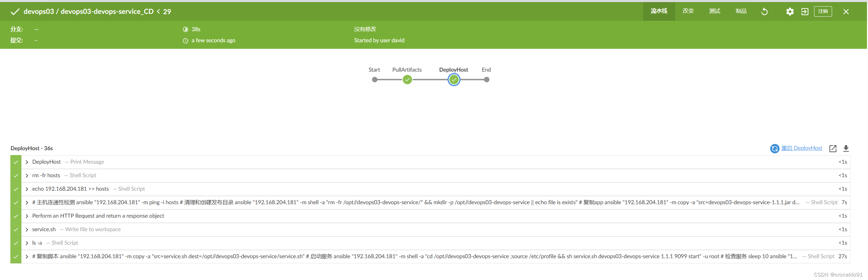Click the success checkmark icon beside devops03

(15, 12)
